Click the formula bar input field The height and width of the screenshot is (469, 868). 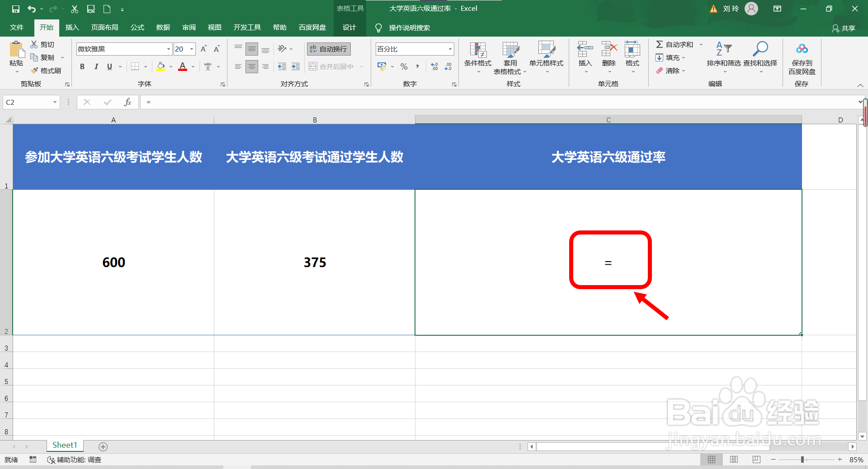coord(498,102)
